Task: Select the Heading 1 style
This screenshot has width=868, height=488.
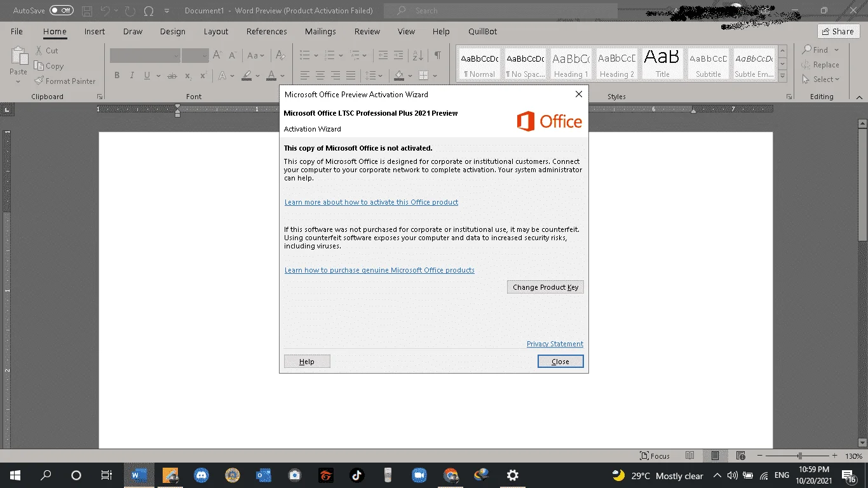Action: point(571,64)
